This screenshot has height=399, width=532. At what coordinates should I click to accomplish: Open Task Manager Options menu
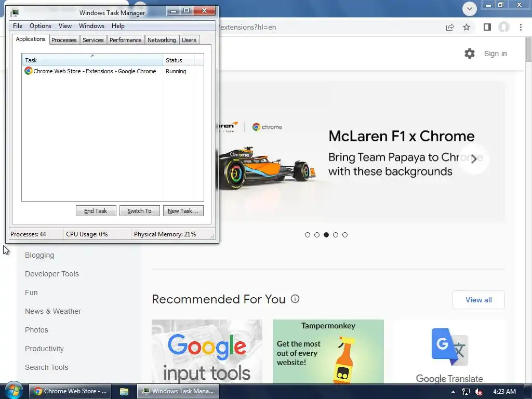pos(41,26)
